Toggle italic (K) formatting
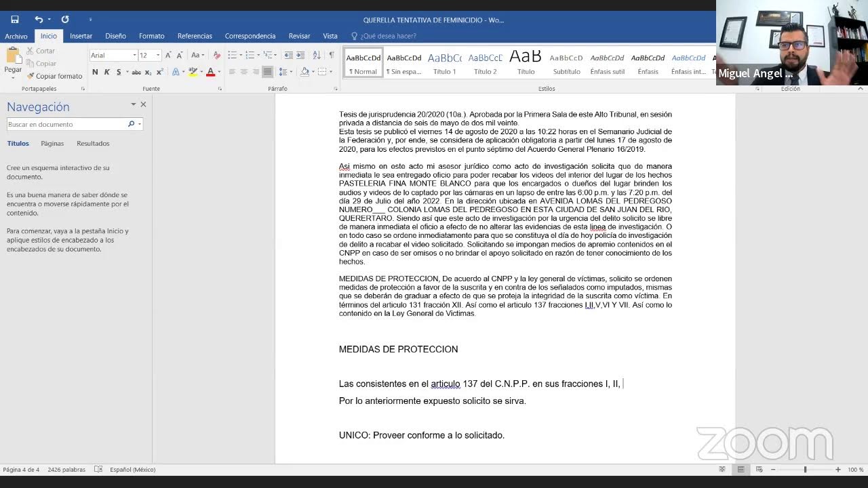Screen dimensions: 868x488 click(106, 72)
